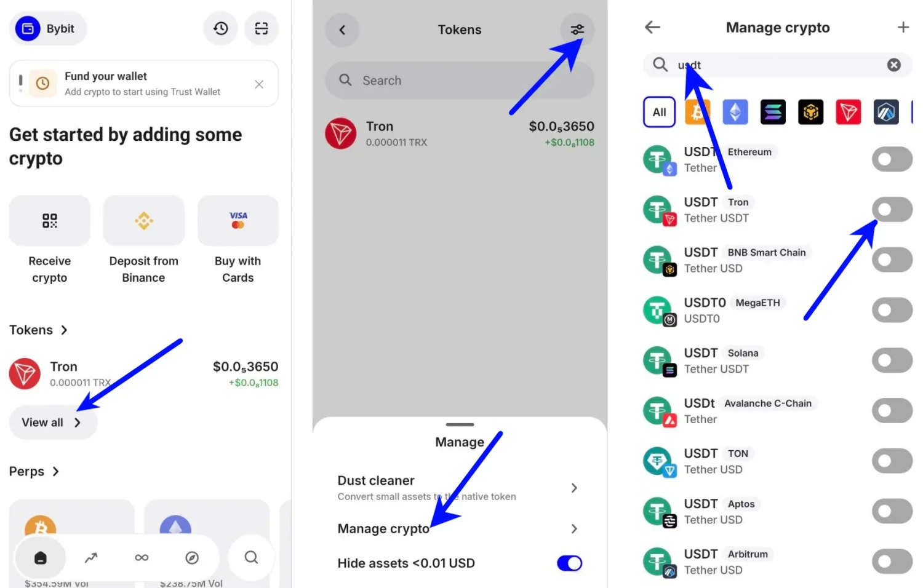Image resolution: width=923 pixels, height=588 pixels.
Task: Switch to the trending chart tab
Action: [91, 558]
